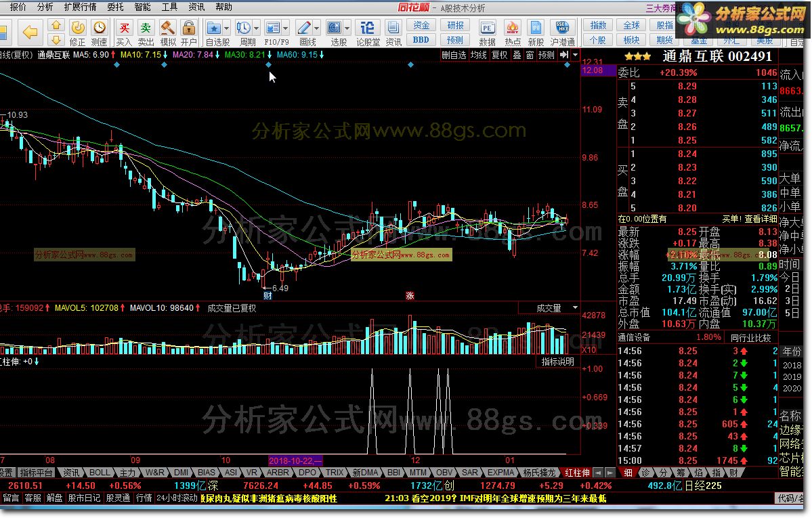
Task: Click the 查看详细 link
Action: pos(760,219)
